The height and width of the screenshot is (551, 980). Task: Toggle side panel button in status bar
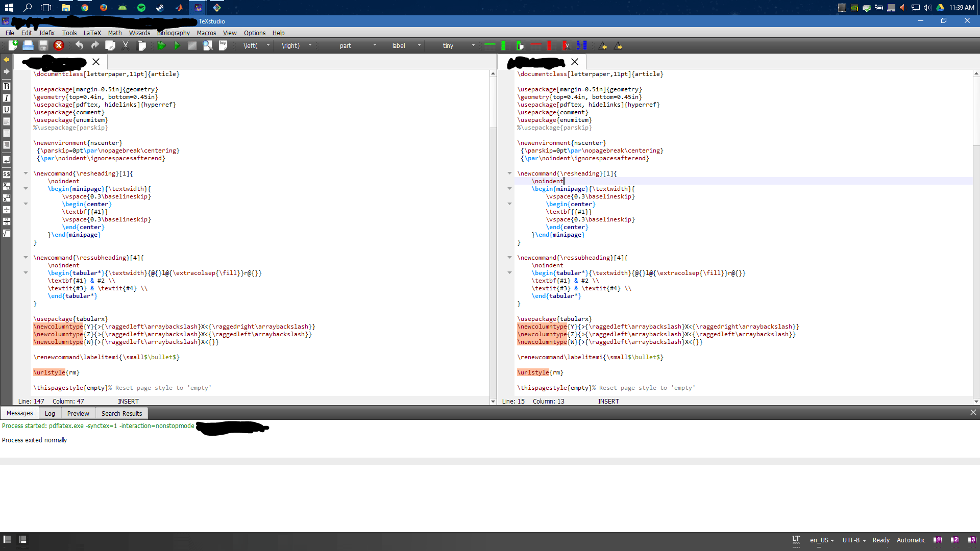(x=7, y=539)
